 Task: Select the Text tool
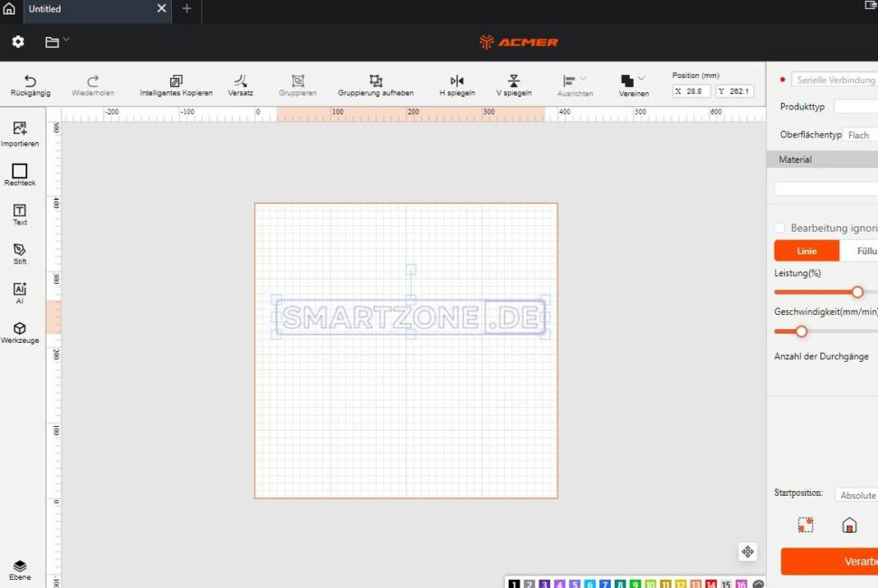coord(20,214)
